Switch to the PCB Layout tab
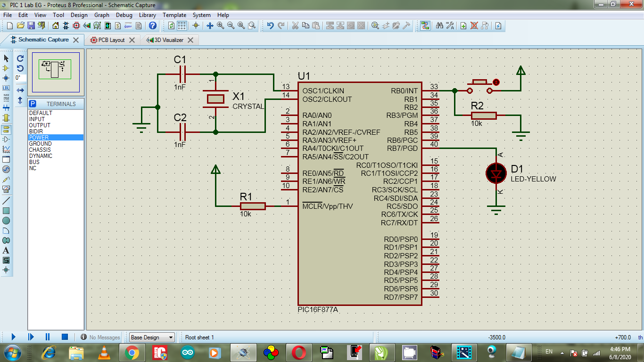644x362 pixels. (111, 40)
